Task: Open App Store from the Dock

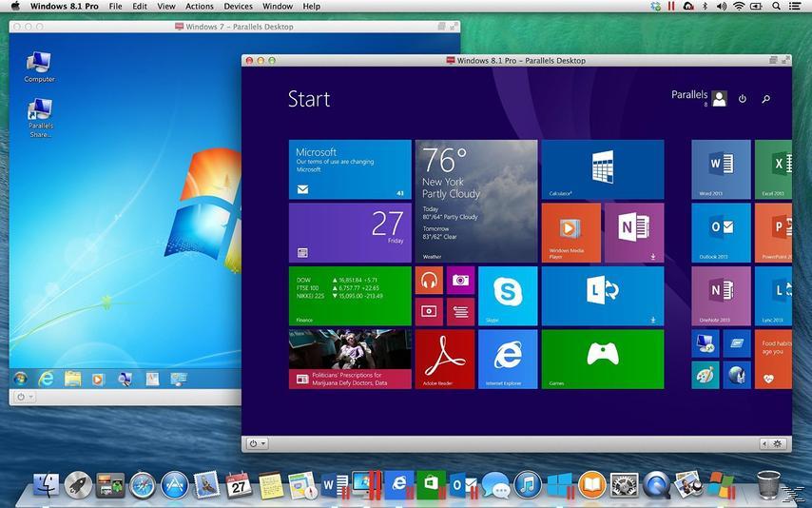Action: coord(175,485)
